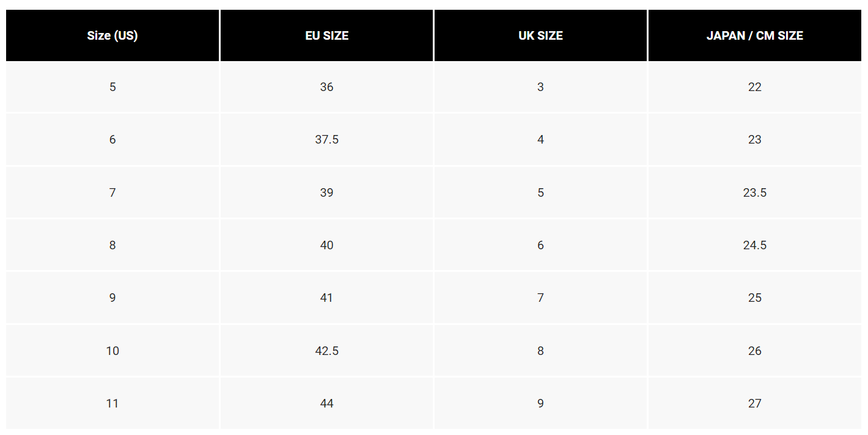Select EU size 42.5 cell
The width and height of the screenshot is (868, 435).
point(327,351)
